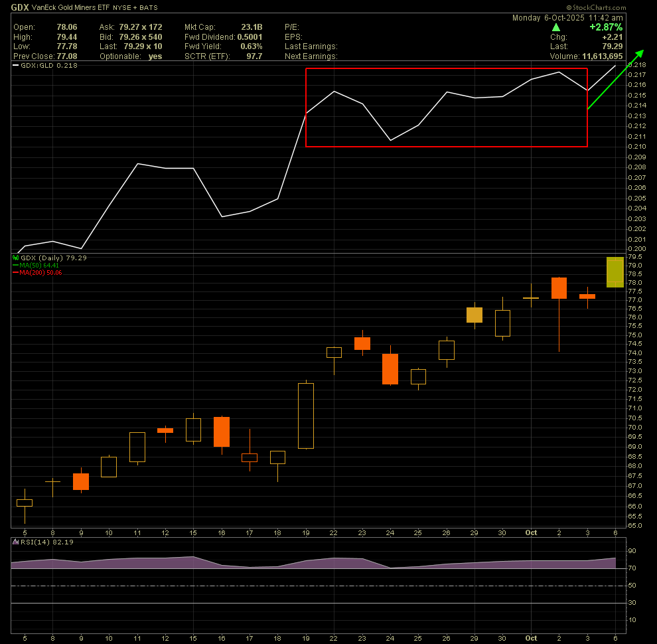Click the yellow-highlighted Oct 6 candlestick
This screenshot has height=644, width=657.
click(615, 272)
